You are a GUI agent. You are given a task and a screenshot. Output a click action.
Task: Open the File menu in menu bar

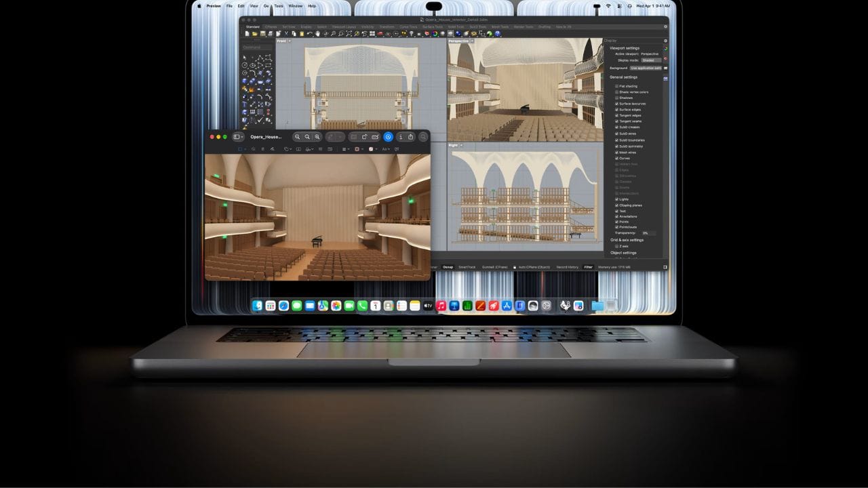click(229, 5)
